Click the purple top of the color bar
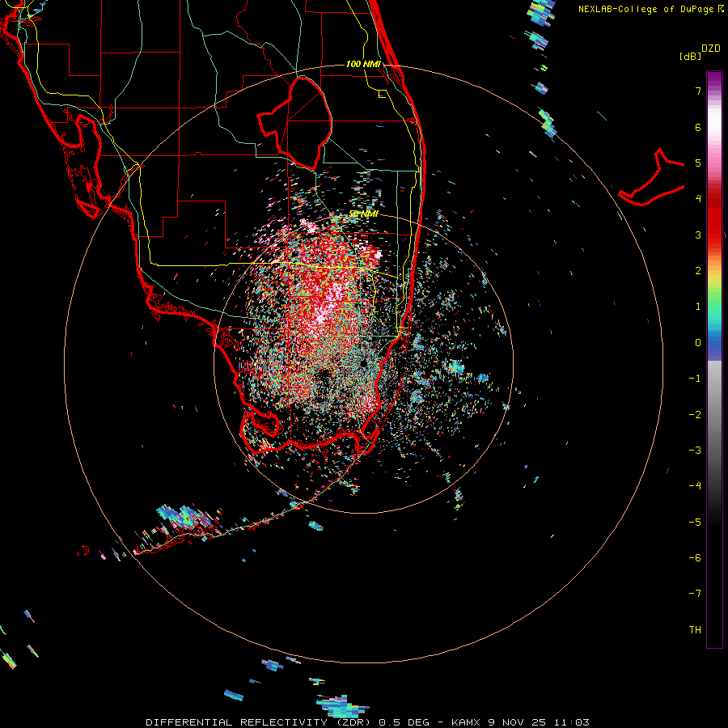 coord(714,78)
